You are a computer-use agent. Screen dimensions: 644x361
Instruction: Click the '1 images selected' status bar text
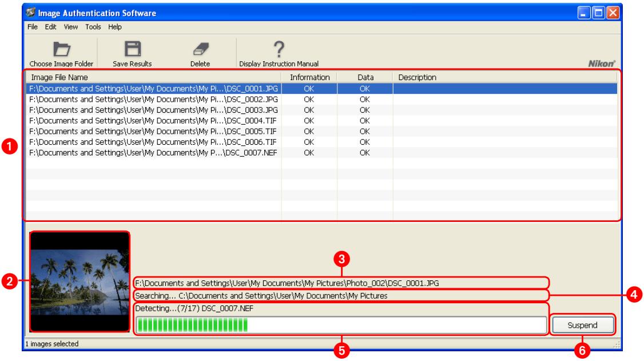pos(51,344)
